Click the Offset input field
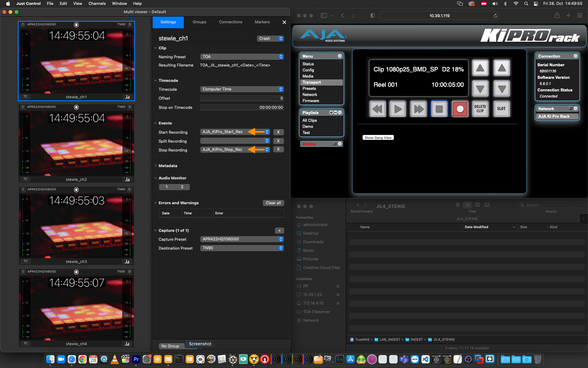 click(x=242, y=98)
